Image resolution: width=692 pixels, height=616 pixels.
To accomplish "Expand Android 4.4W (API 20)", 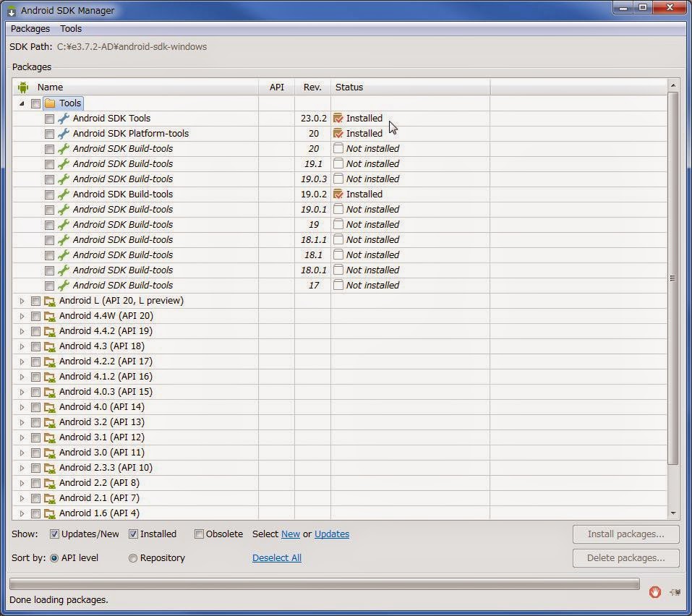I will (22, 317).
